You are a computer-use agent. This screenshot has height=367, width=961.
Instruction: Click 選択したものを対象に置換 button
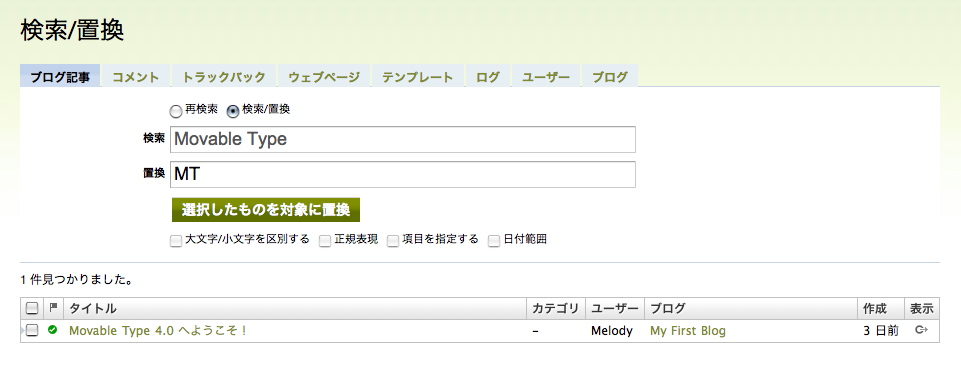pos(265,210)
